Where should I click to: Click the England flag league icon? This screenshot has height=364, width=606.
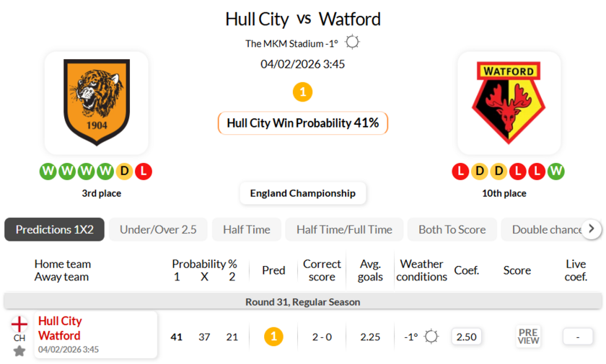(x=19, y=324)
